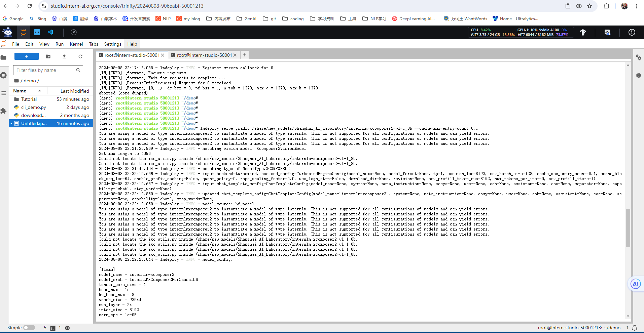Sort files by the Name column

pyautogui.click(x=28, y=91)
